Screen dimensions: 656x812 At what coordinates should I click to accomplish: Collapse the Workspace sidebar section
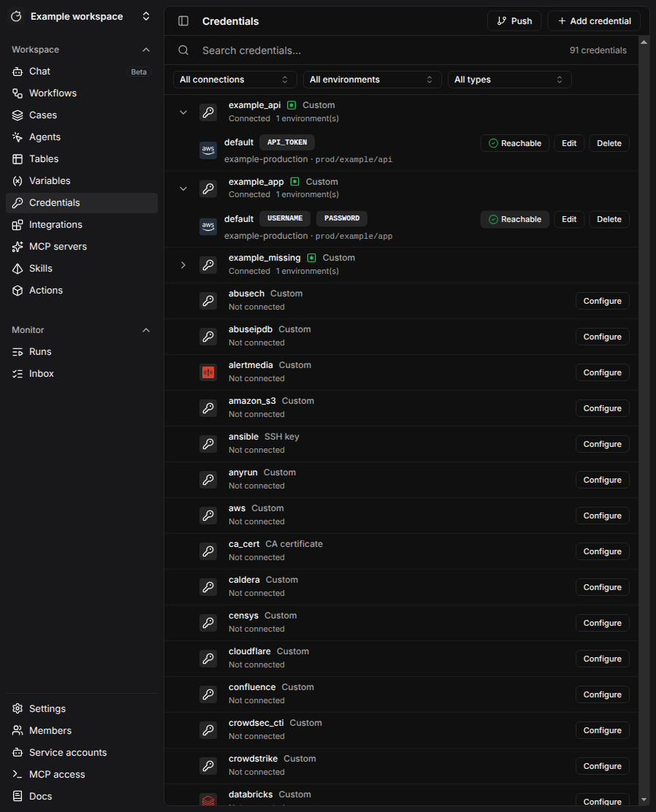coord(146,50)
